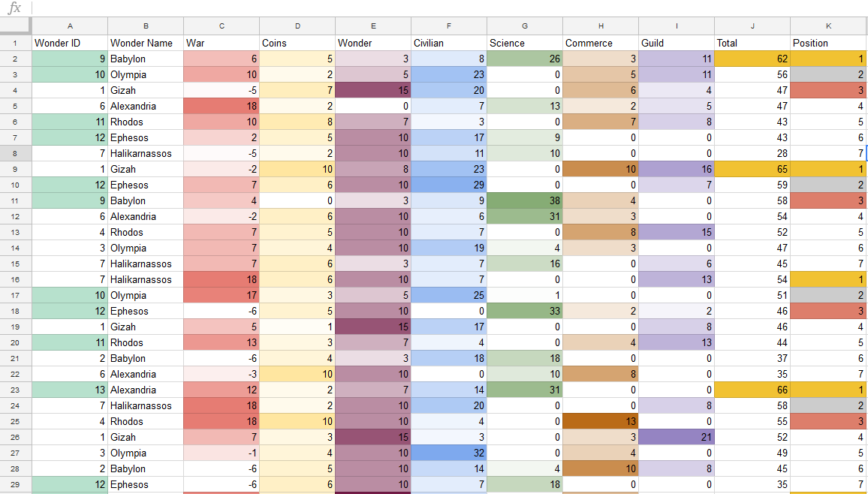Click the Position header cell
This screenshot has width=868, height=494.
[x=829, y=43]
